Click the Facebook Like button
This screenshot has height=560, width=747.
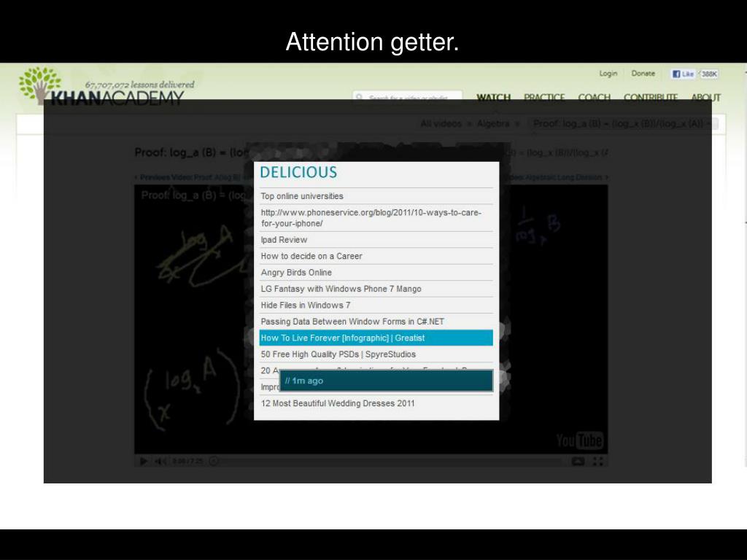(x=683, y=74)
